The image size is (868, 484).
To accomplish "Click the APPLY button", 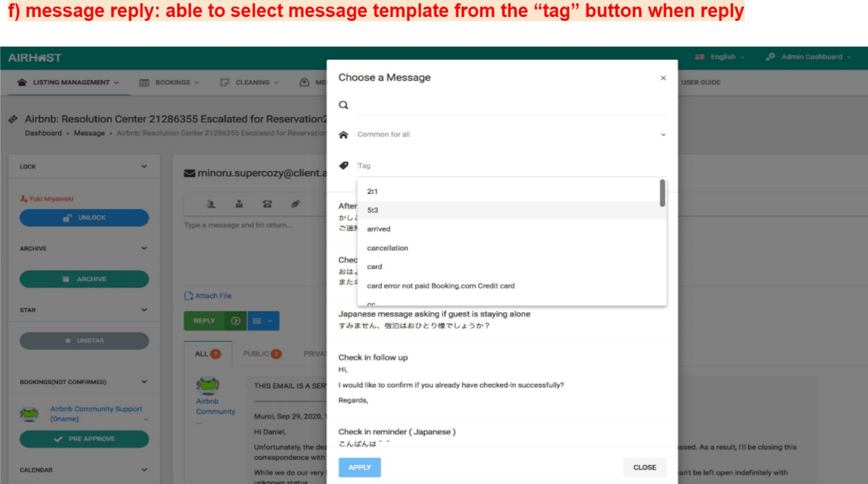I will coord(359,468).
